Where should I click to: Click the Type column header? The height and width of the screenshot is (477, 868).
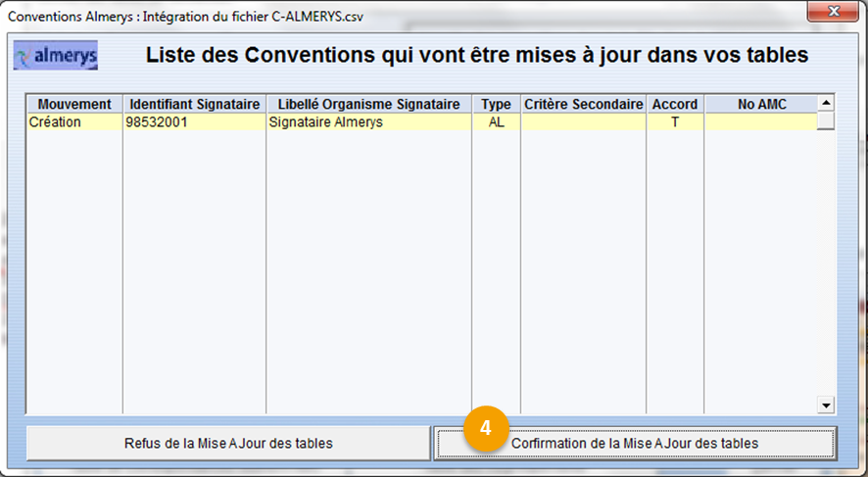[x=496, y=104]
